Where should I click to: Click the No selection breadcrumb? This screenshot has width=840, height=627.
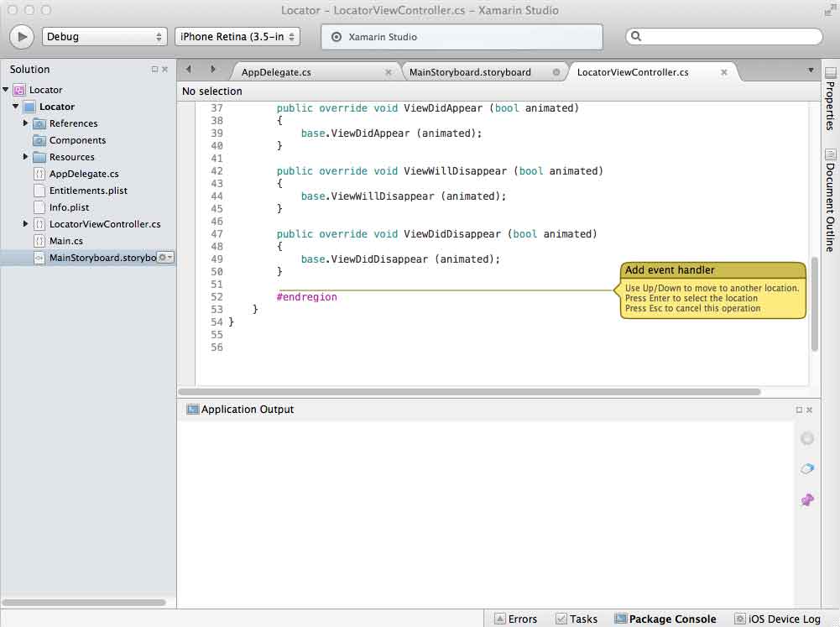(x=212, y=91)
